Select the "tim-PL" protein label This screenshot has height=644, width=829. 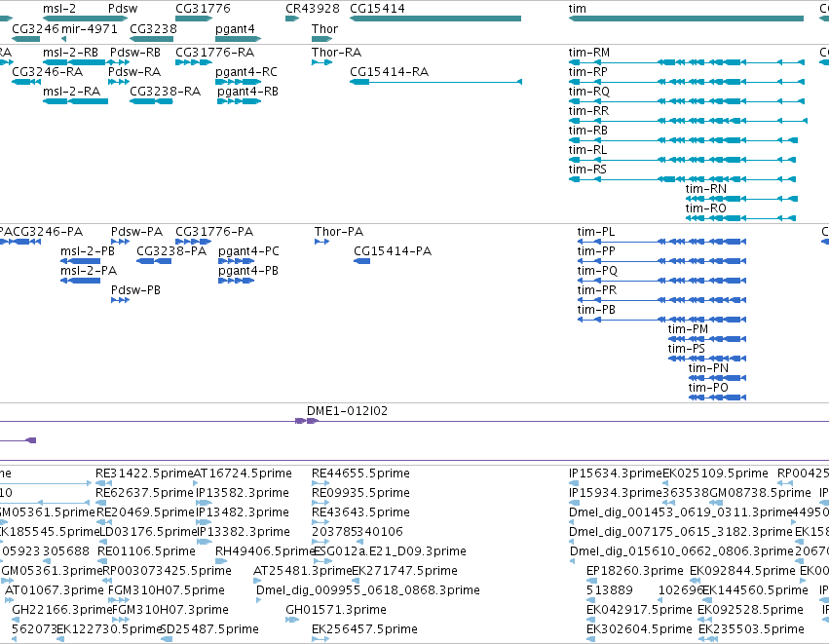tap(596, 232)
